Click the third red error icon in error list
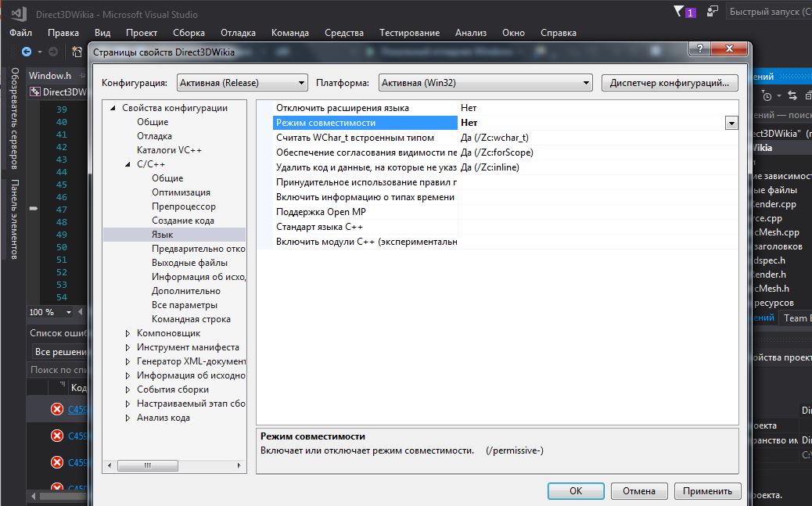Viewport: 812px width, 506px height. [57, 462]
